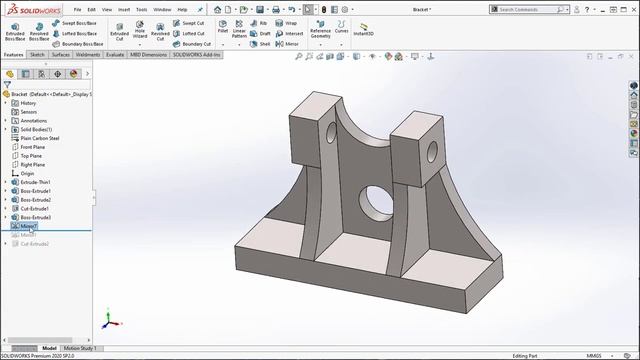Viewport: 640px width, 360px height.
Task: Open the Window menu
Action: pyautogui.click(x=162, y=9)
